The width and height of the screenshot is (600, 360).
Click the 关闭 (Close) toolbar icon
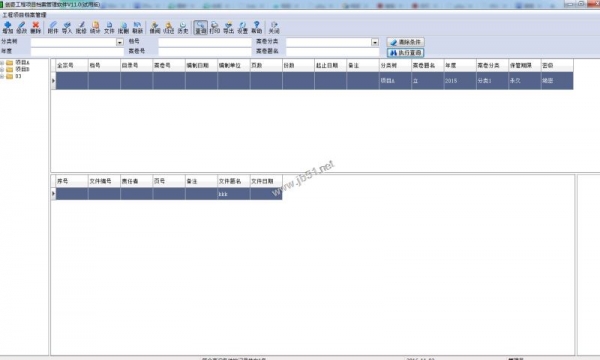click(274, 28)
